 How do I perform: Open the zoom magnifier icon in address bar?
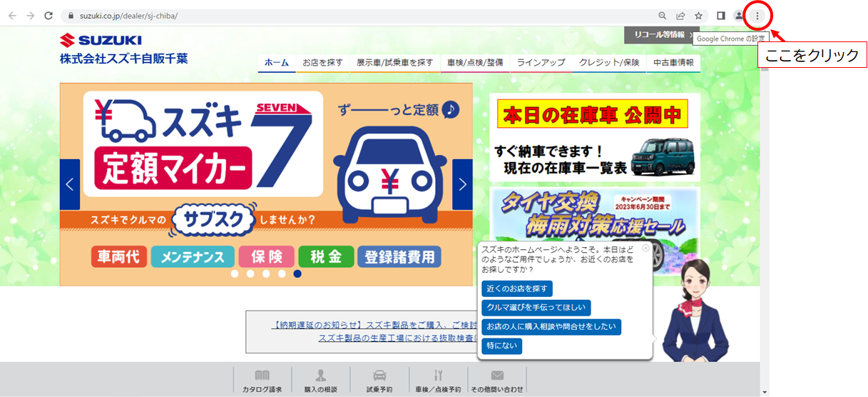[663, 15]
